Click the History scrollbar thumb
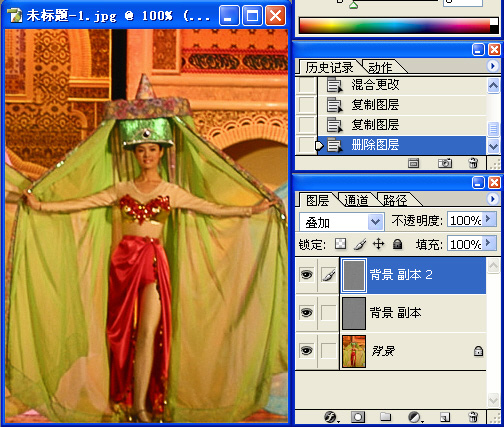The width and height of the screenshot is (504, 427). point(493,129)
